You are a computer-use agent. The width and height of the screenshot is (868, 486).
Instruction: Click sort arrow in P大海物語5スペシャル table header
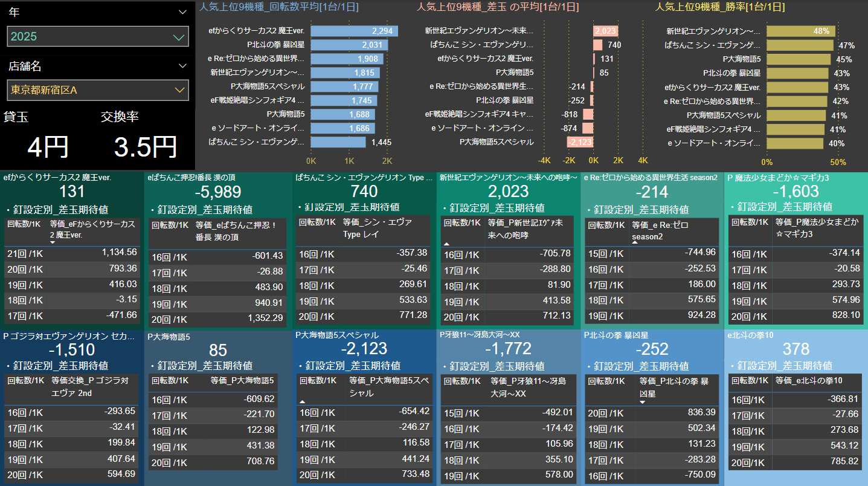[x=302, y=401]
